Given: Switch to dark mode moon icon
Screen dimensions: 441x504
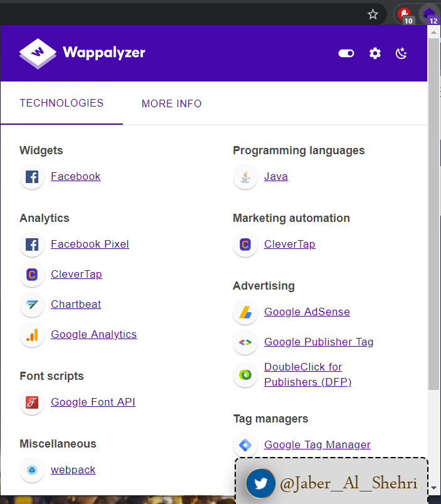Looking at the screenshot, I should coord(401,53).
